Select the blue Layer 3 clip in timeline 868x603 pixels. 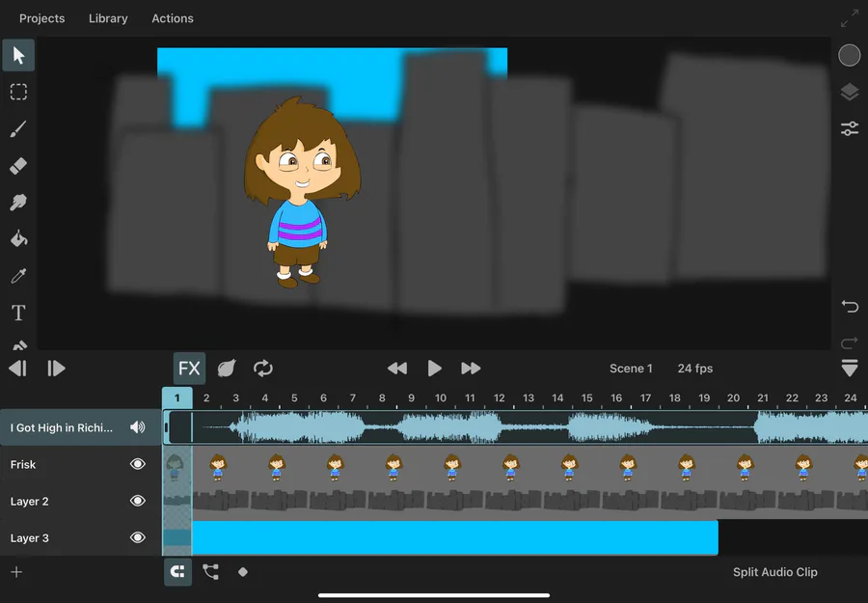[455, 537]
